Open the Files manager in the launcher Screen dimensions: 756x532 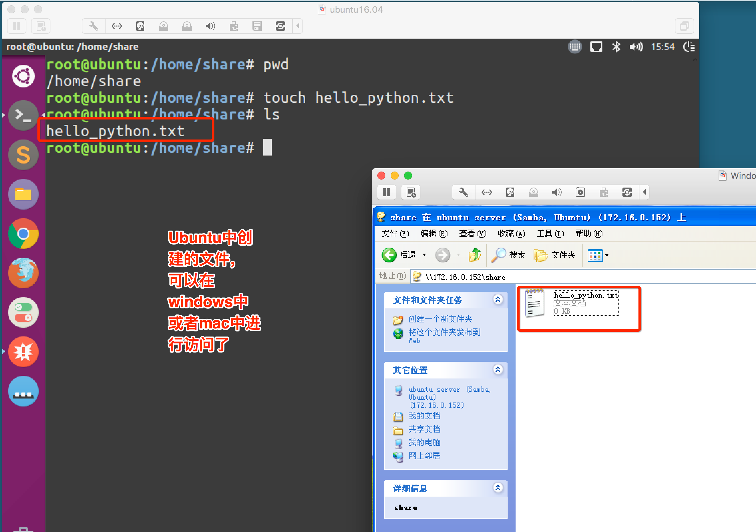tap(23, 194)
